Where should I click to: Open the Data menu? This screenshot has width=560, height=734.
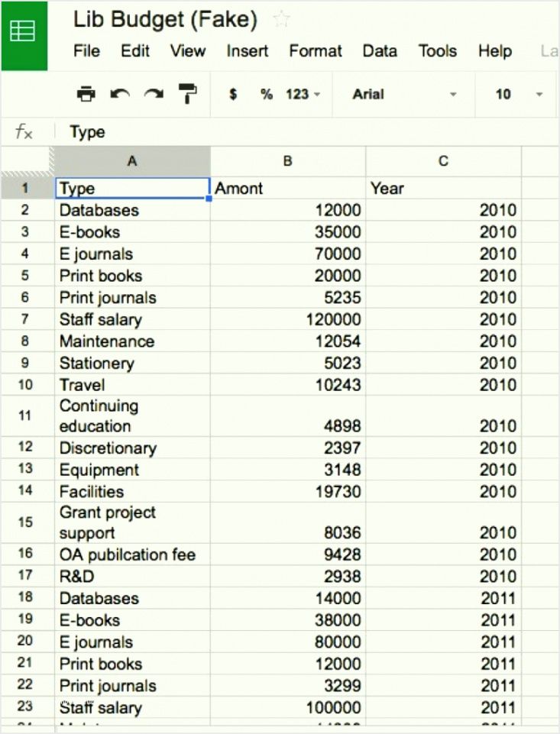click(x=380, y=51)
